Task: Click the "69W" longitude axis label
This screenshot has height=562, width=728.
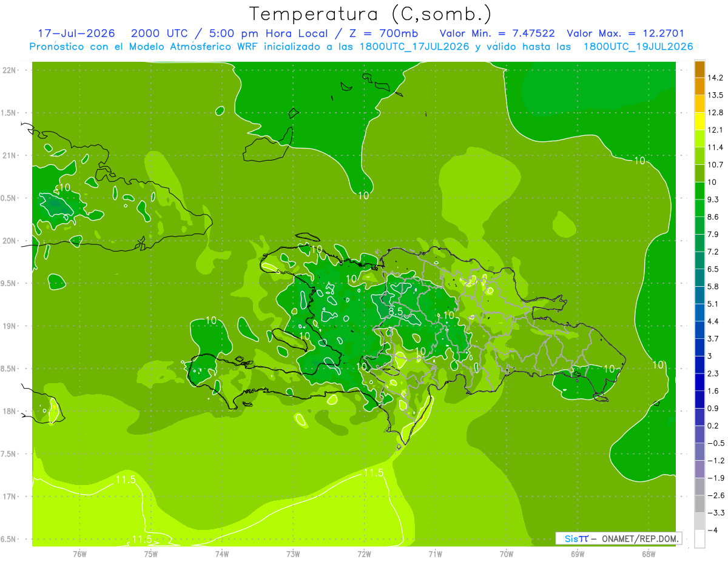Action: 577,554
